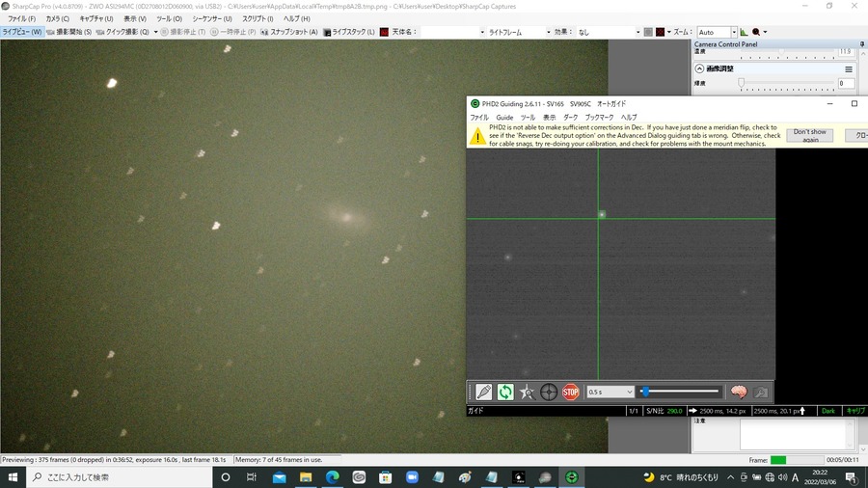This screenshot has width=868, height=488.
Task: Click PHD2 Dark status indicator
Action: coord(828,411)
